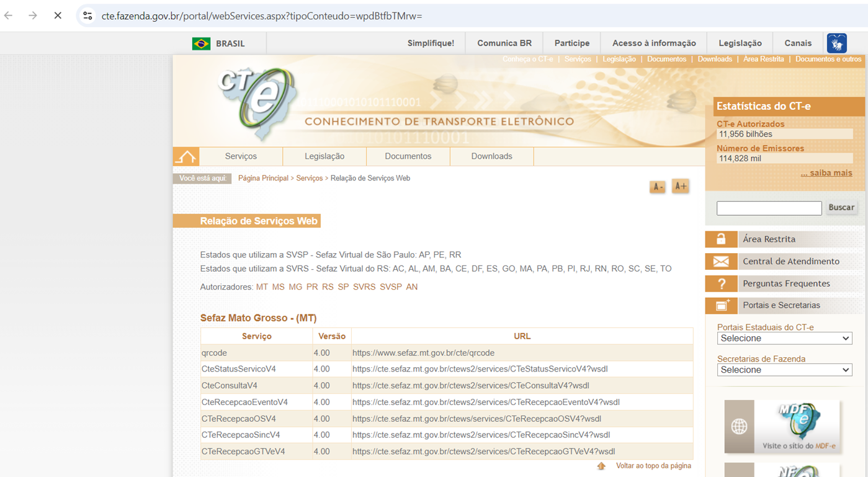The width and height of the screenshot is (868, 477).
Task: Jump to SVSP authorizer link
Action: (391, 287)
